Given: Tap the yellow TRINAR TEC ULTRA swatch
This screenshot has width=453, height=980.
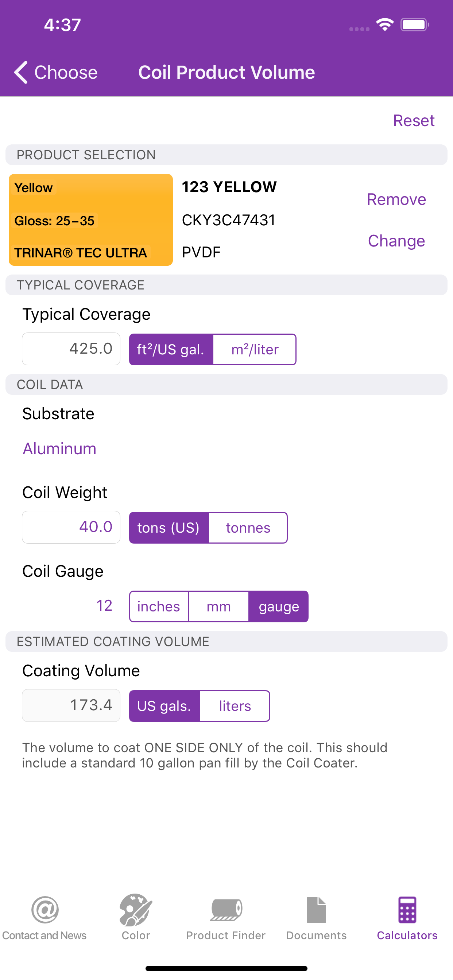Looking at the screenshot, I should tap(90, 220).
